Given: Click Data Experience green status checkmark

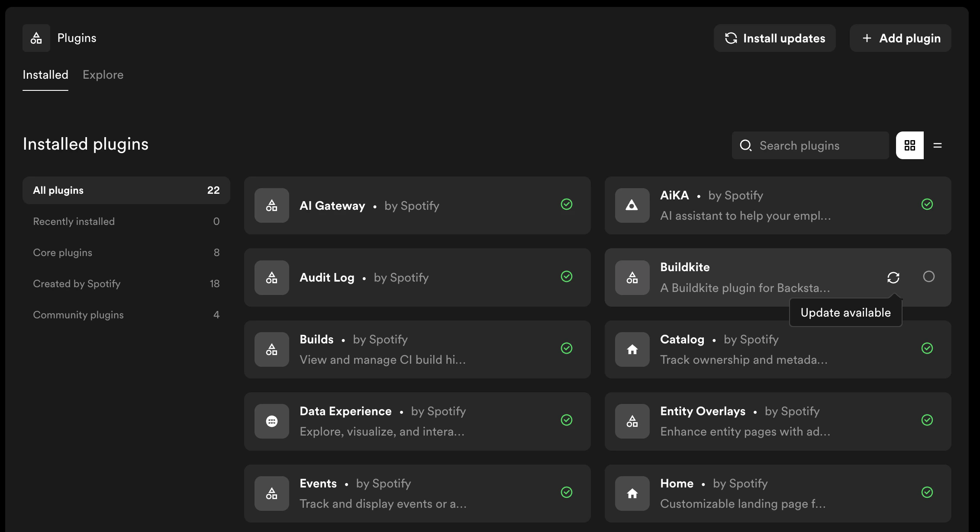Looking at the screenshot, I should point(567,420).
